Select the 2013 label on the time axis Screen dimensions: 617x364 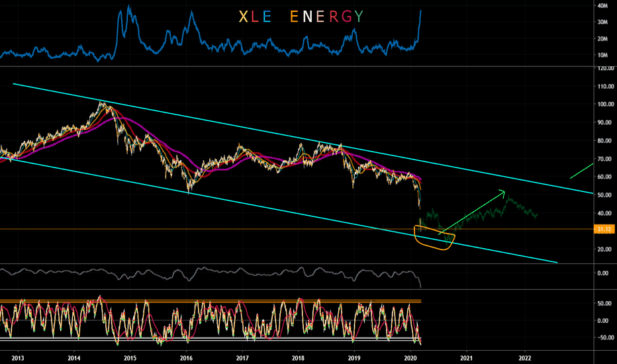click(18, 358)
